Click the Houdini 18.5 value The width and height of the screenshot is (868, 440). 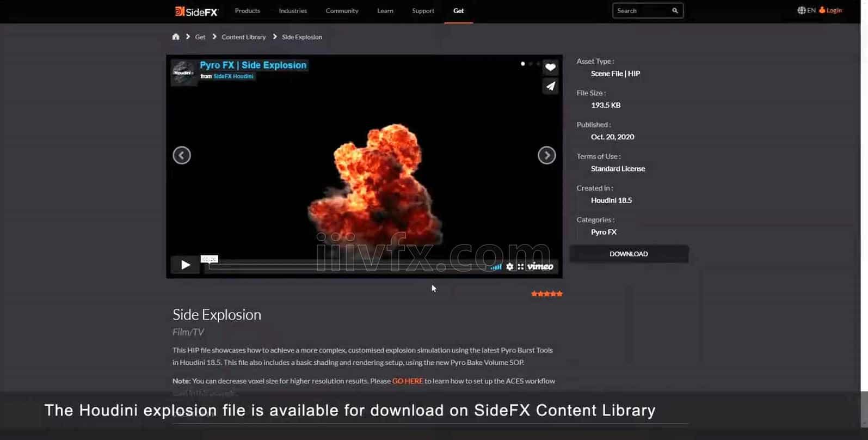point(611,200)
